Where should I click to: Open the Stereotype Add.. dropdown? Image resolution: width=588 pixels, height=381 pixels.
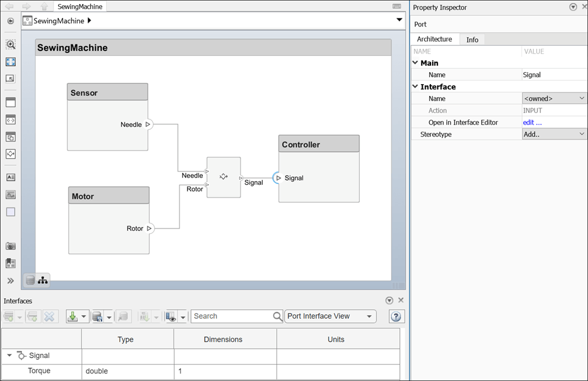554,135
